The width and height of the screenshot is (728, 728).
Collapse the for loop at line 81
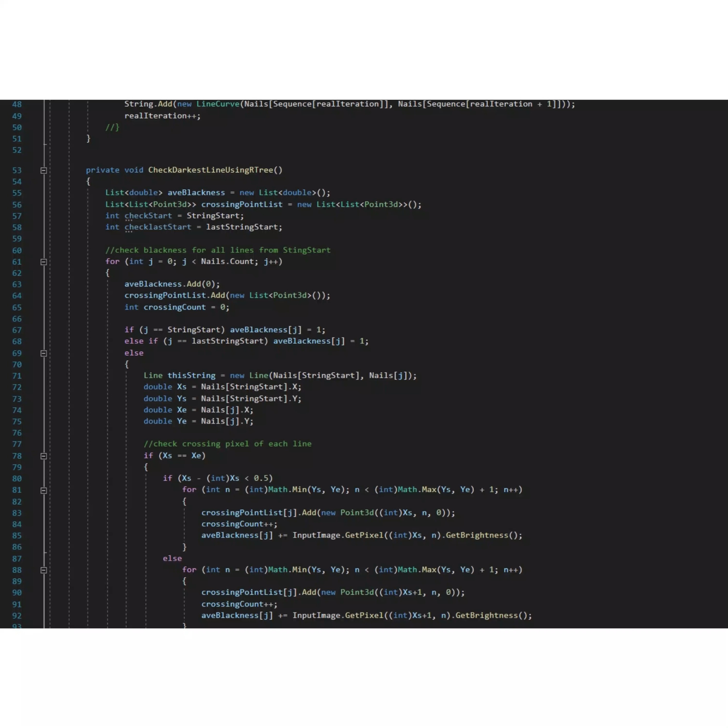[44, 490]
